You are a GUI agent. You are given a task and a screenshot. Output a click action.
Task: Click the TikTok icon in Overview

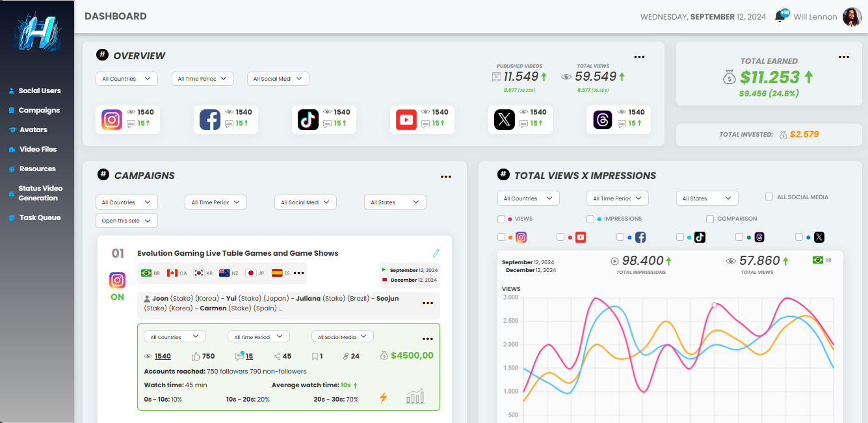click(x=308, y=120)
